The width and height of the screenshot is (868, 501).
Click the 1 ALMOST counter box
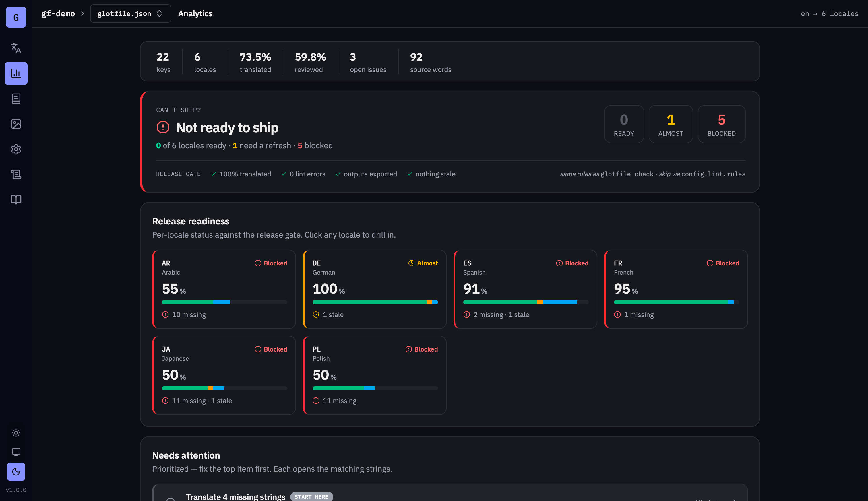(x=671, y=124)
